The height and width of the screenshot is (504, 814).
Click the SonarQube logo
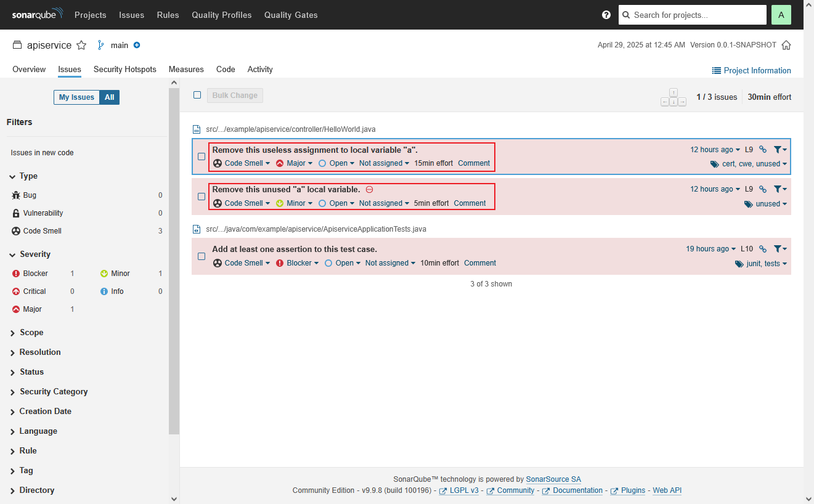point(37,15)
